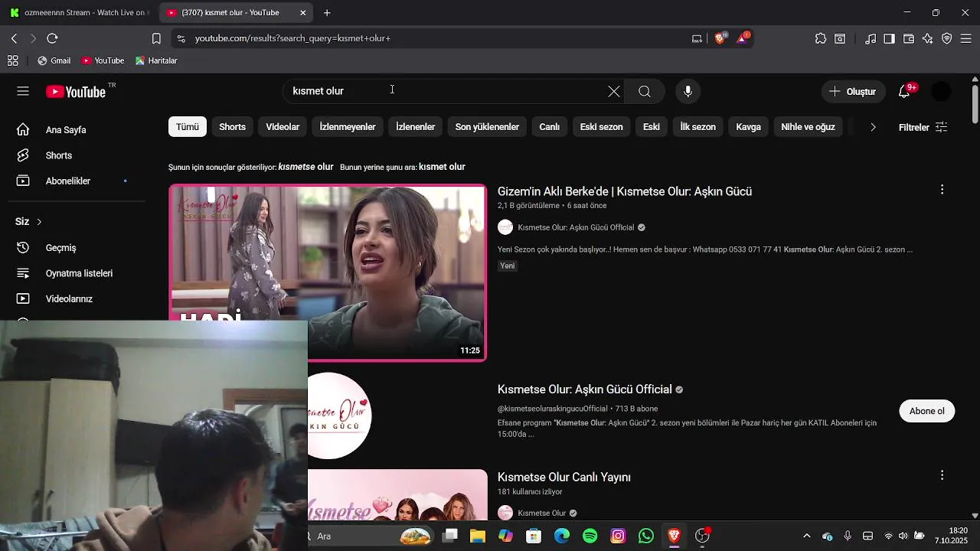Open Kısmetse Olur Canlı Yayını title
The width and height of the screenshot is (980, 551).
coord(564,477)
